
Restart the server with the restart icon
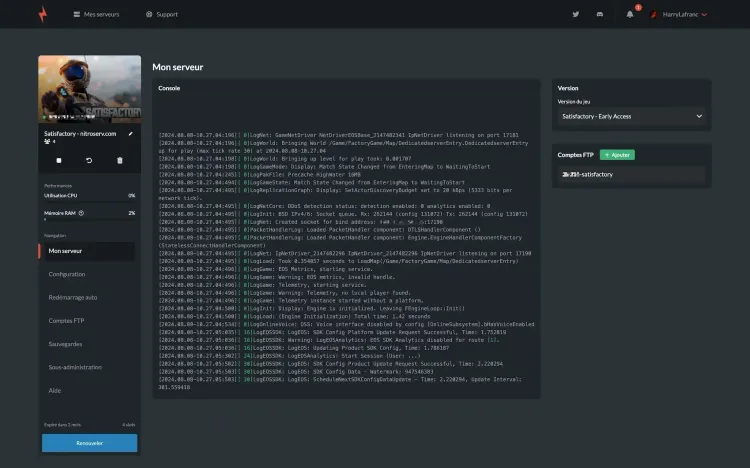pyautogui.click(x=89, y=160)
